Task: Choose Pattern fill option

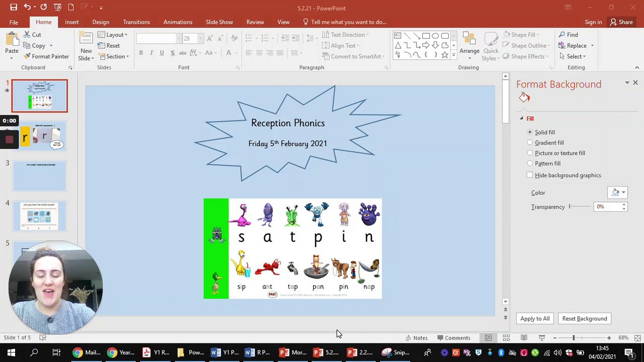Action: point(544,163)
